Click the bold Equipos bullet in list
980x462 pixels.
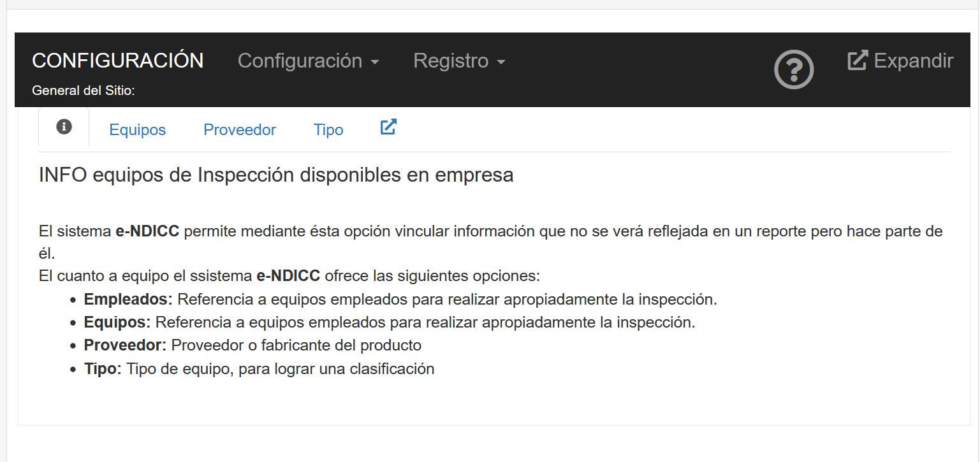tap(117, 322)
